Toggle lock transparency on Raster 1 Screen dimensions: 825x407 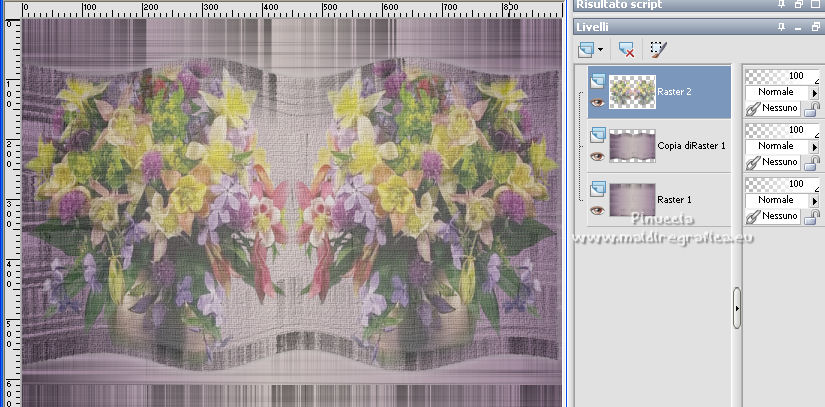tap(813, 217)
